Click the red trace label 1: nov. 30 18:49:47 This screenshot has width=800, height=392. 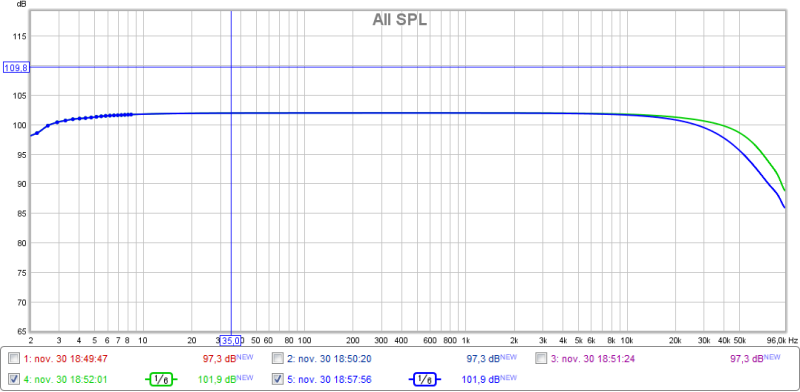click(66, 359)
